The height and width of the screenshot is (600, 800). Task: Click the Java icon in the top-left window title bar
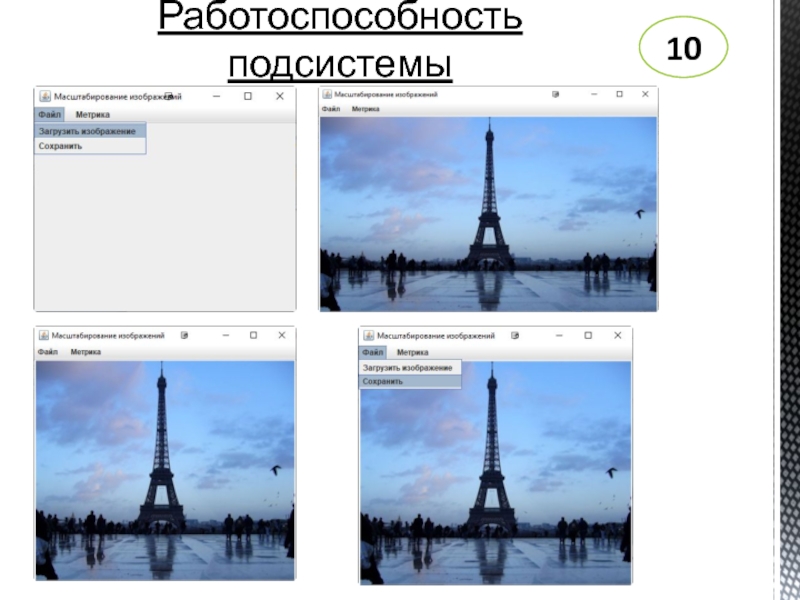click(x=44, y=96)
